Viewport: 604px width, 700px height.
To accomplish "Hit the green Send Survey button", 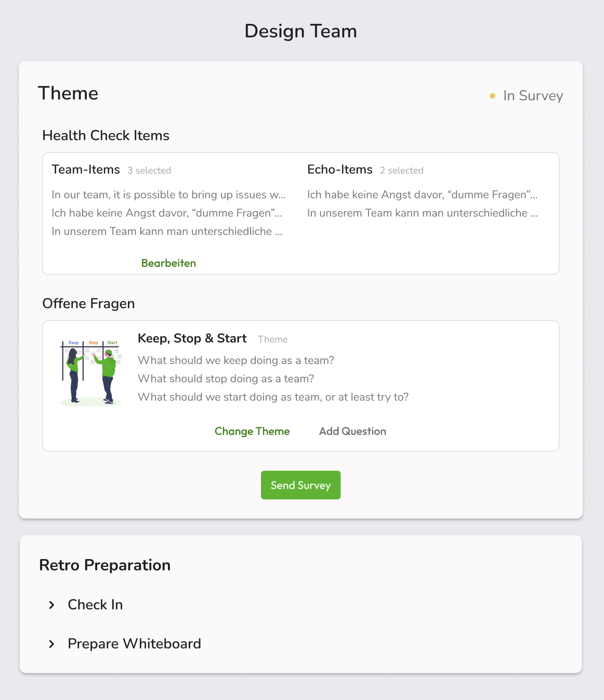I will click(x=300, y=485).
